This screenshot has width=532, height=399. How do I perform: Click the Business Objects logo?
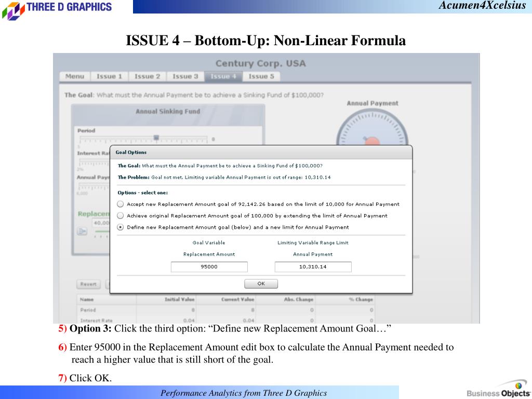tap(499, 390)
